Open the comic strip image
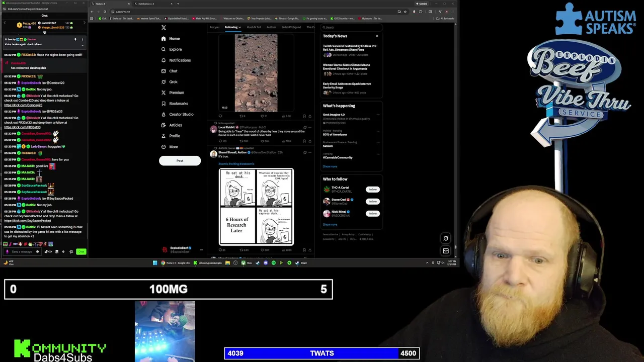Screen dimensions: 644x362 pyautogui.click(x=256, y=207)
